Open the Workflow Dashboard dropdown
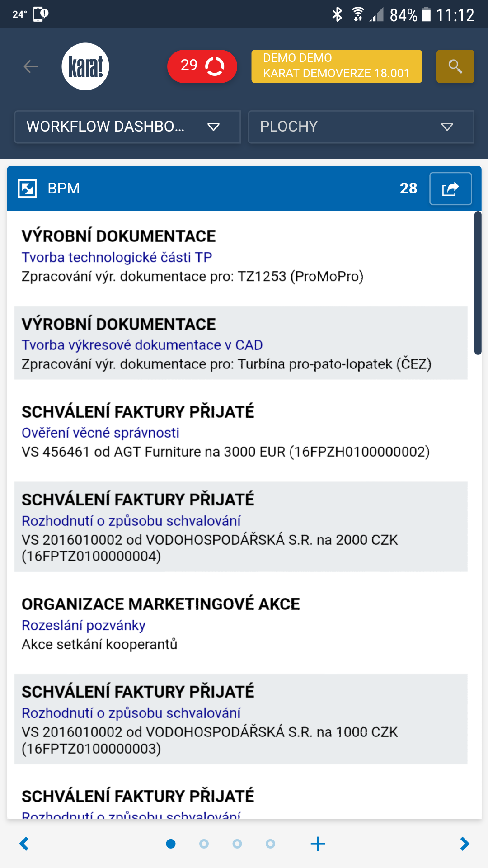Viewport: 488px width, 868px height. tap(127, 127)
